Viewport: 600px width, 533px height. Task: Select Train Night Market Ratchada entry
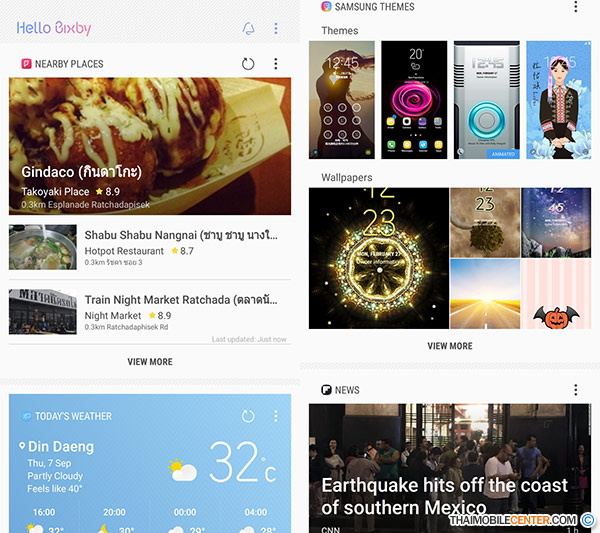pos(150,312)
